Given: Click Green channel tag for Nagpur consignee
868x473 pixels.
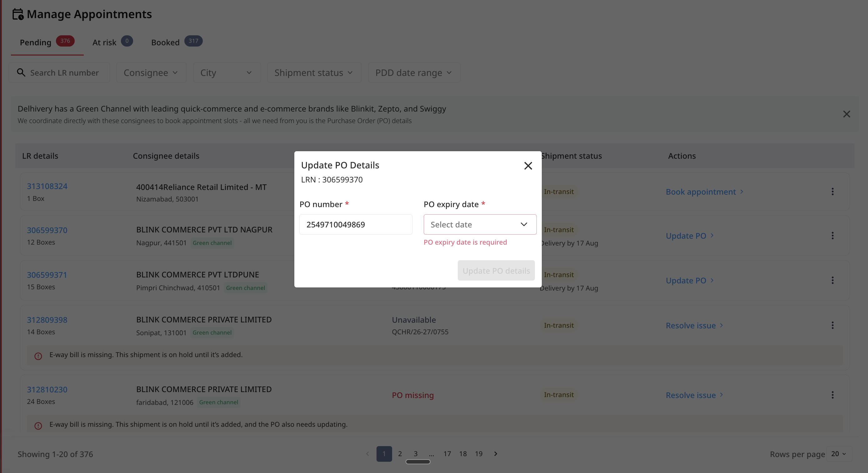Looking at the screenshot, I should (x=212, y=243).
